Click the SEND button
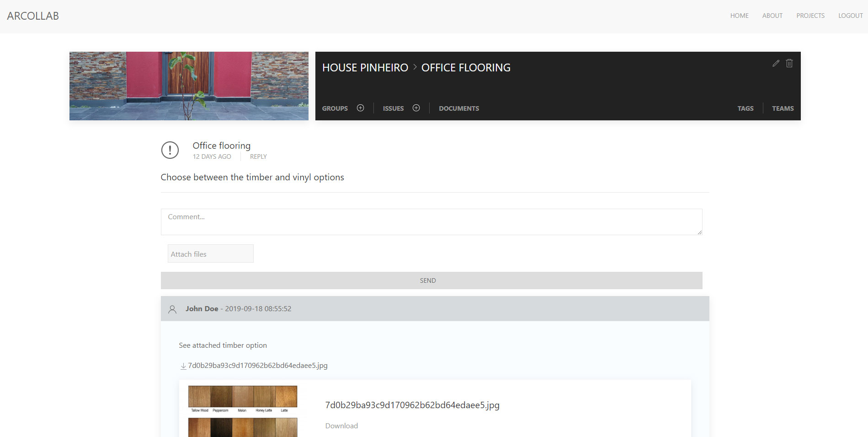The width and height of the screenshot is (868, 437). tap(431, 281)
